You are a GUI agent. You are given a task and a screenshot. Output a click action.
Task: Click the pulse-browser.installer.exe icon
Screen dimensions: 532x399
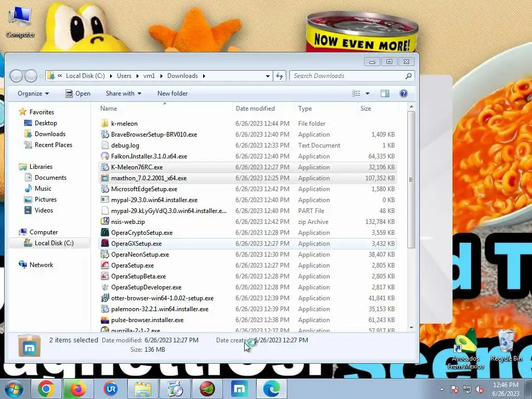pos(105,320)
